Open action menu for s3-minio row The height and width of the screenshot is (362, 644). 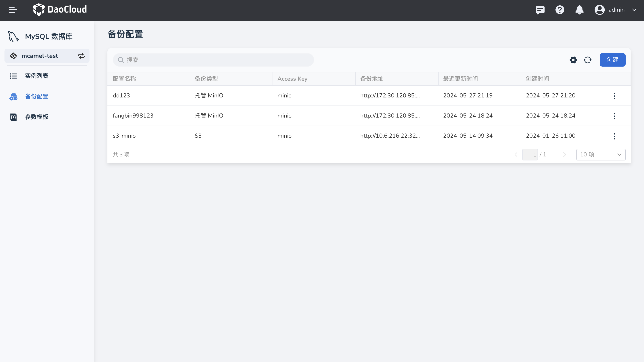click(x=614, y=136)
